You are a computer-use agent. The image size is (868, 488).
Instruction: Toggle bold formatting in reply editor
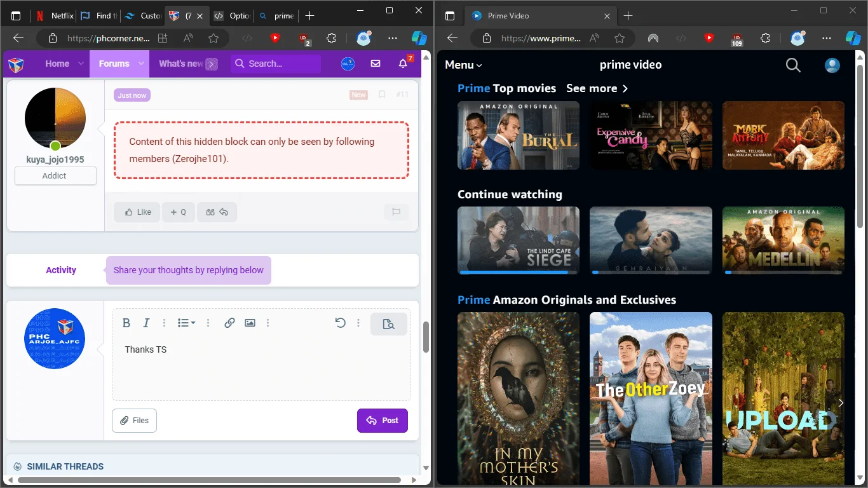click(126, 323)
